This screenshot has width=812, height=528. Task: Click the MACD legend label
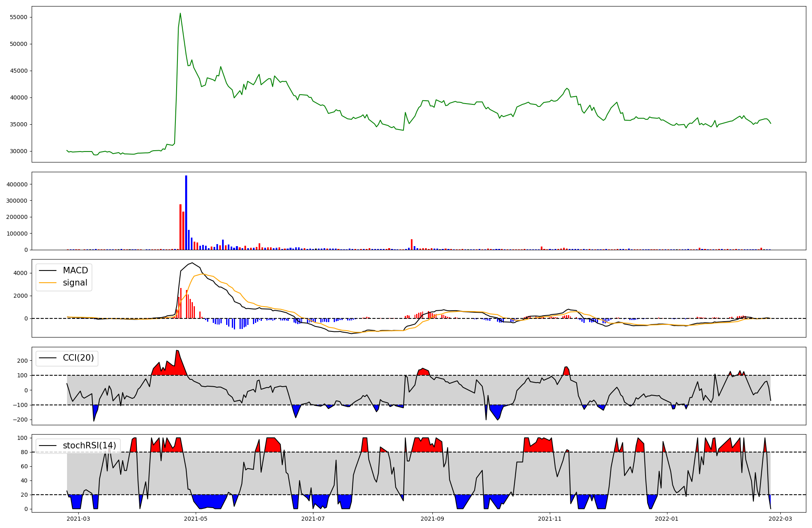click(x=75, y=270)
